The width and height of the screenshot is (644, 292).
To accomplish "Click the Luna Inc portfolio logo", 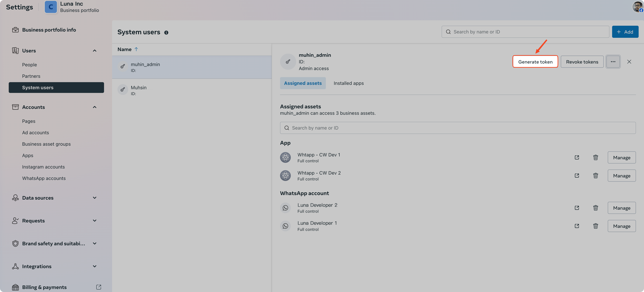I will pos(51,7).
